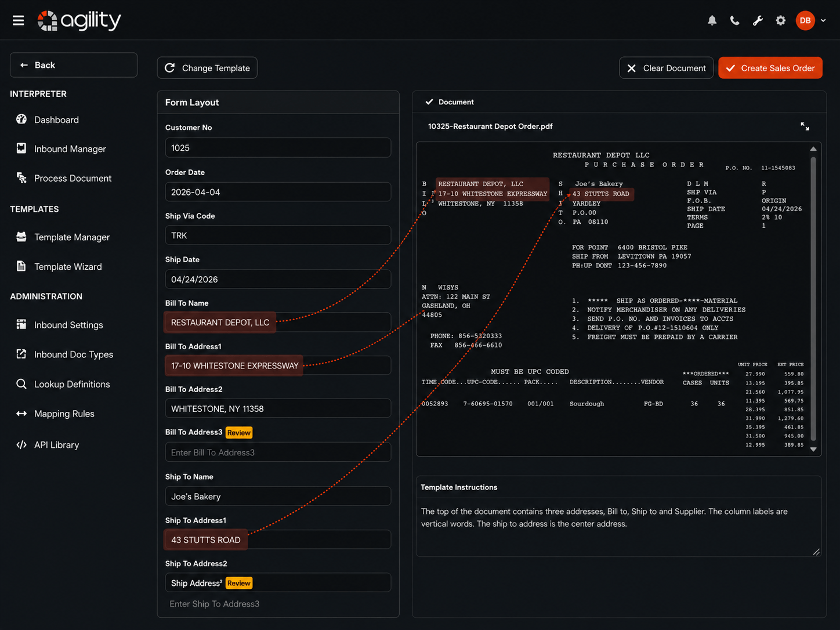
Task: Click the Template Instructions box corner handle
Action: pyautogui.click(x=816, y=552)
